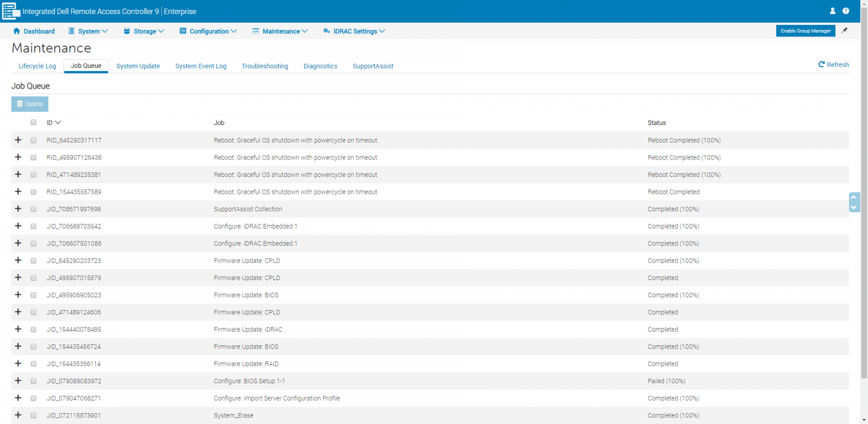Open the Diagnostics tab

pos(321,66)
